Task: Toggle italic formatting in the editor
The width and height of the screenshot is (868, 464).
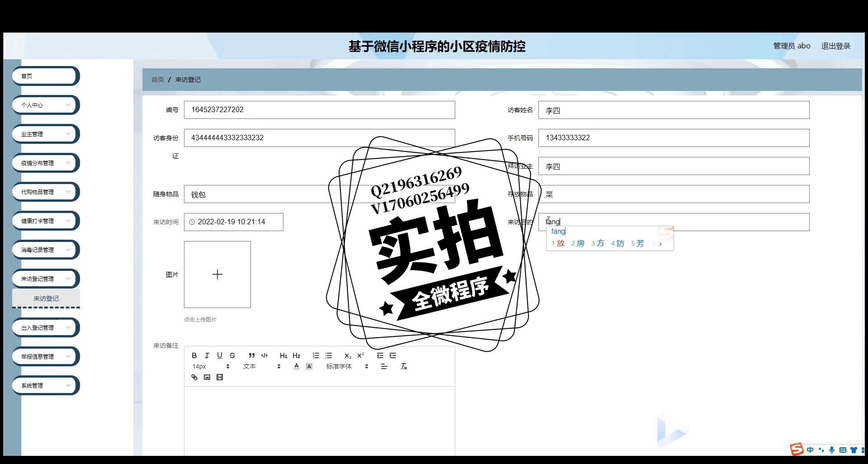Action: 207,355
